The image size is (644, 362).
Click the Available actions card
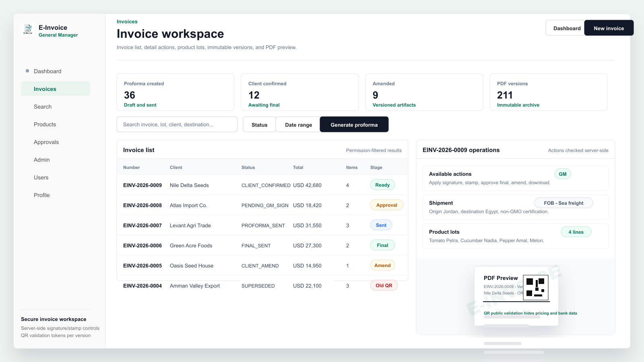pos(516,178)
